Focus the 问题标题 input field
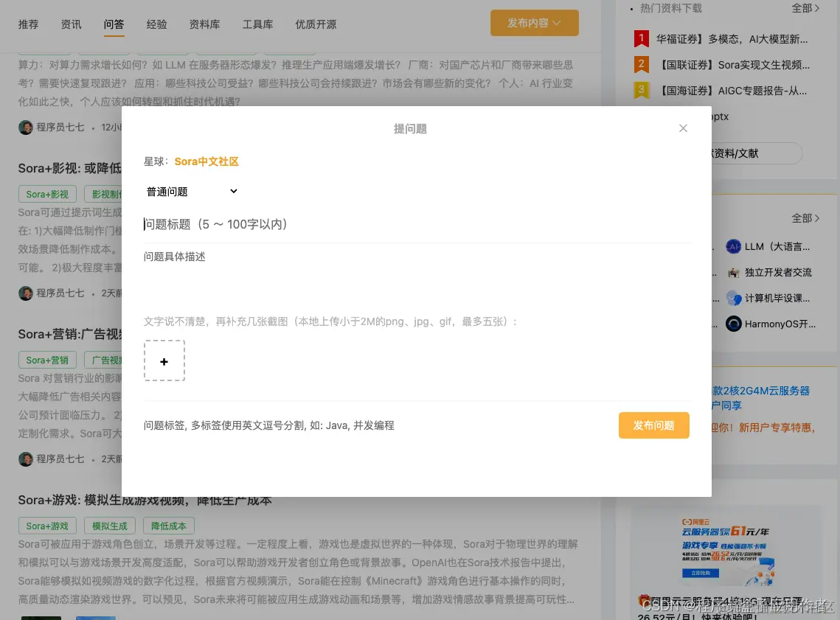The image size is (840, 620). click(416, 224)
